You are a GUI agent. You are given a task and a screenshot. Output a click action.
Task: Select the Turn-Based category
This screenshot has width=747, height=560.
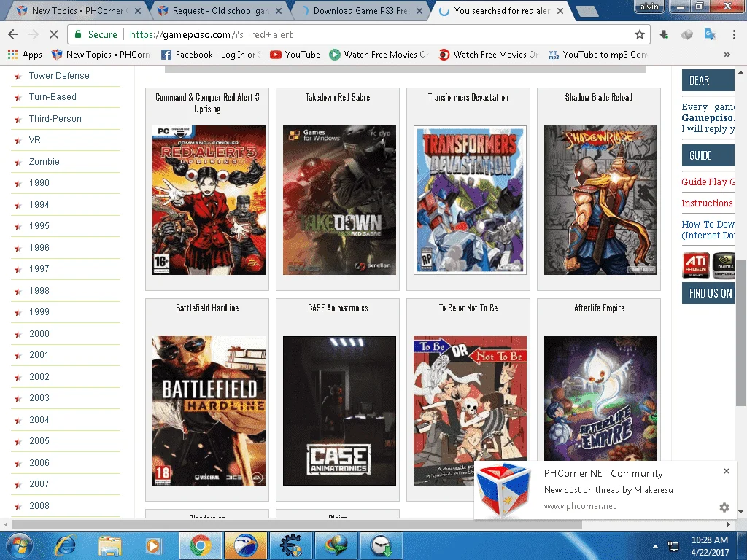[53, 97]
